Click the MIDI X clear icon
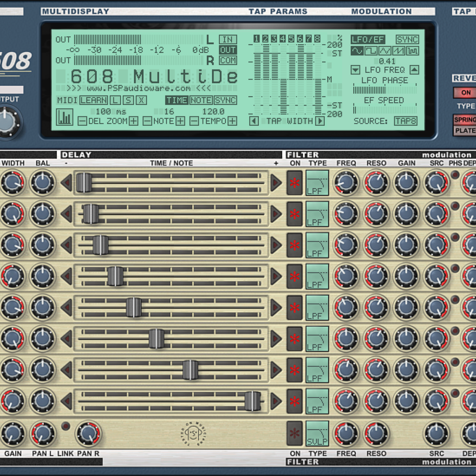The height and width of the screenshot is (476, 476). (x=141, y=100)
